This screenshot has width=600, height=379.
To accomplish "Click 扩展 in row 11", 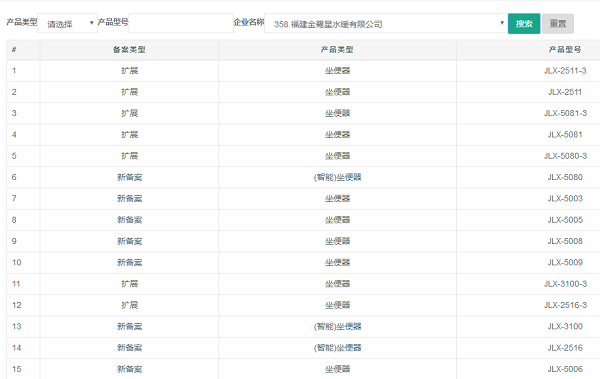I will [129, 284].
